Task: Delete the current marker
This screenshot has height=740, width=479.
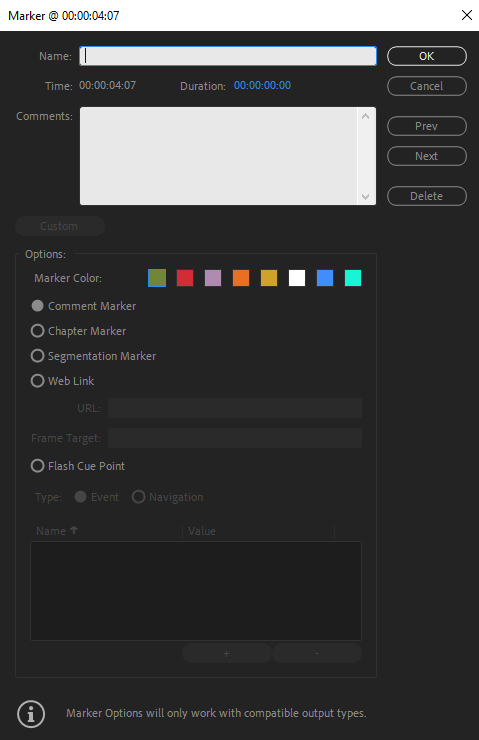Action: [427, 196]
